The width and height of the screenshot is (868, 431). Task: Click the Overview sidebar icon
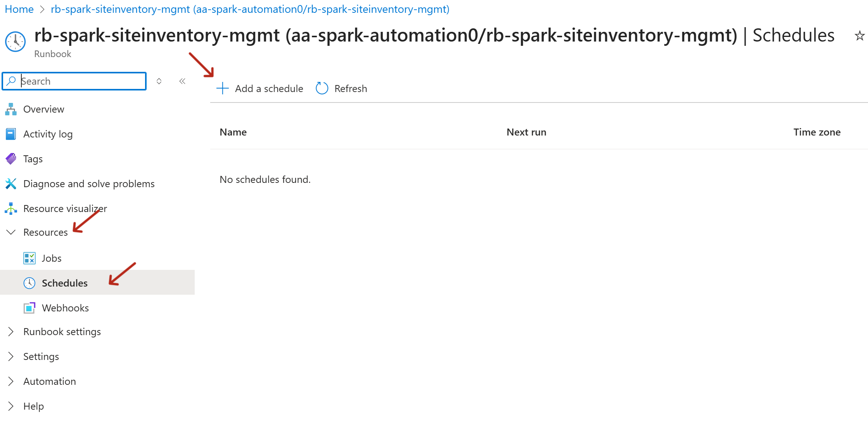pyautogui.click(x=11, y=109)
